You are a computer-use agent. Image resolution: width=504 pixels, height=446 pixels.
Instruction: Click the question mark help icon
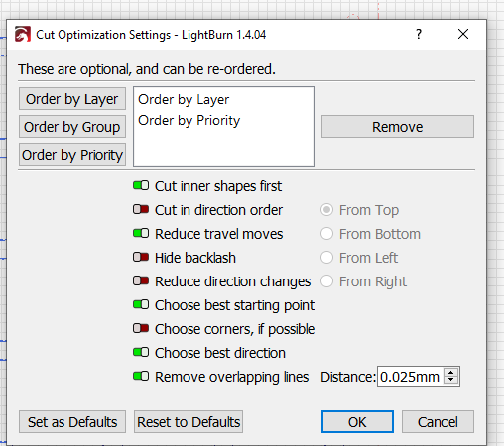pos(419,34)
